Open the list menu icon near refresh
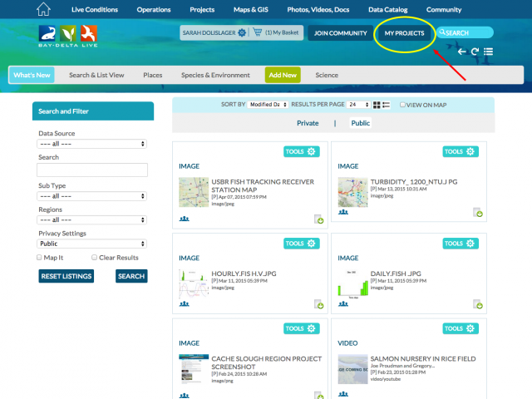The width and height of the screenshot is (532, 399). [488, 52]
